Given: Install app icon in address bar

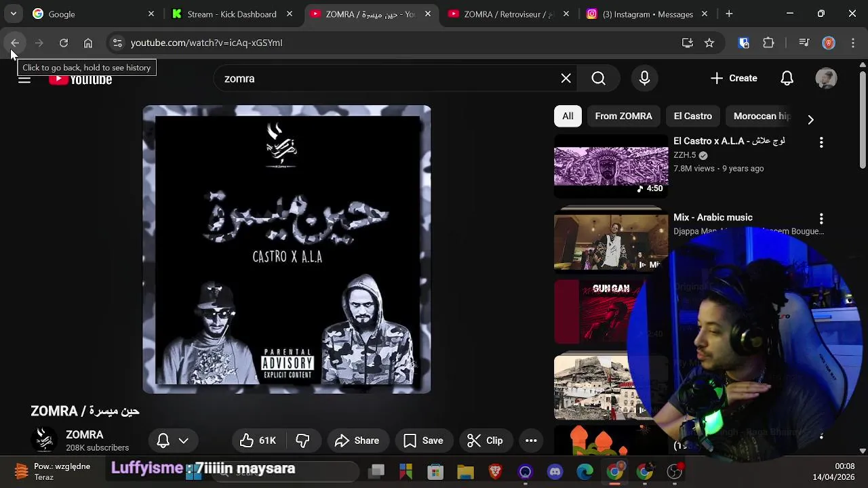Looking at the screenshot, I should pos(688,43).
